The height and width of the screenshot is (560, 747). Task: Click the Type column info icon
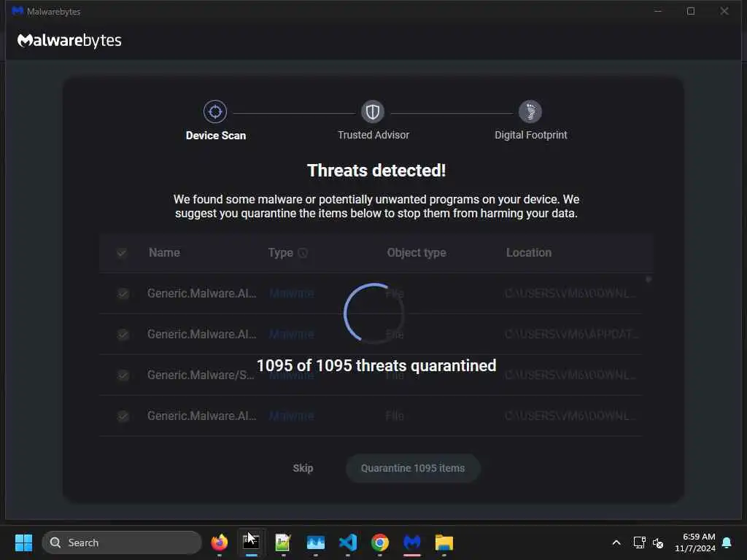pos(303,253)
